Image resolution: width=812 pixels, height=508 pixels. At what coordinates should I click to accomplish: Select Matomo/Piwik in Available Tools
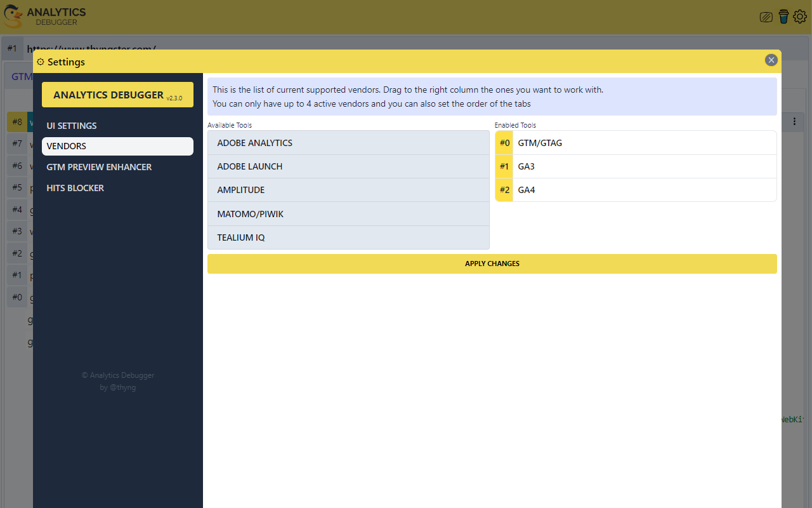pos(348,214)
